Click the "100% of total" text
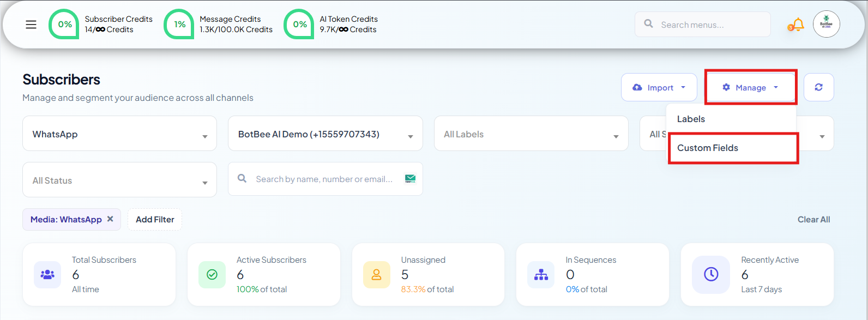 tap(262, 289)
